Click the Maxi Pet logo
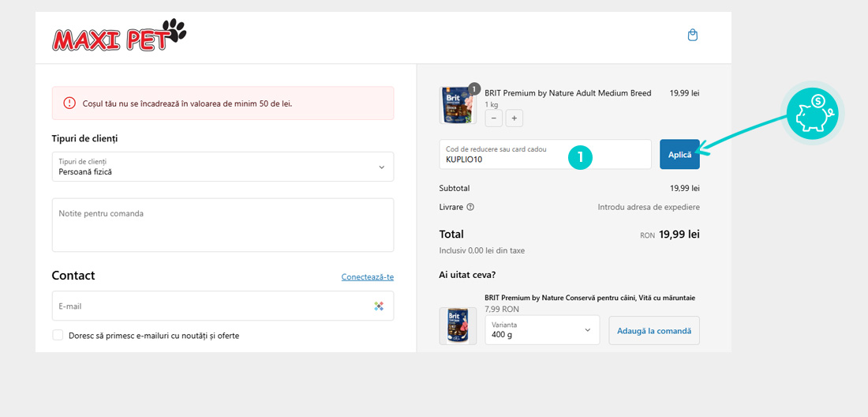The image size is (868, 417). click(118, 36)
